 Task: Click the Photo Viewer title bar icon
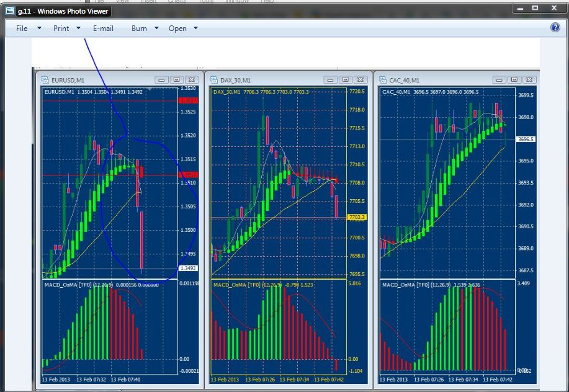[x=9, y=11]
